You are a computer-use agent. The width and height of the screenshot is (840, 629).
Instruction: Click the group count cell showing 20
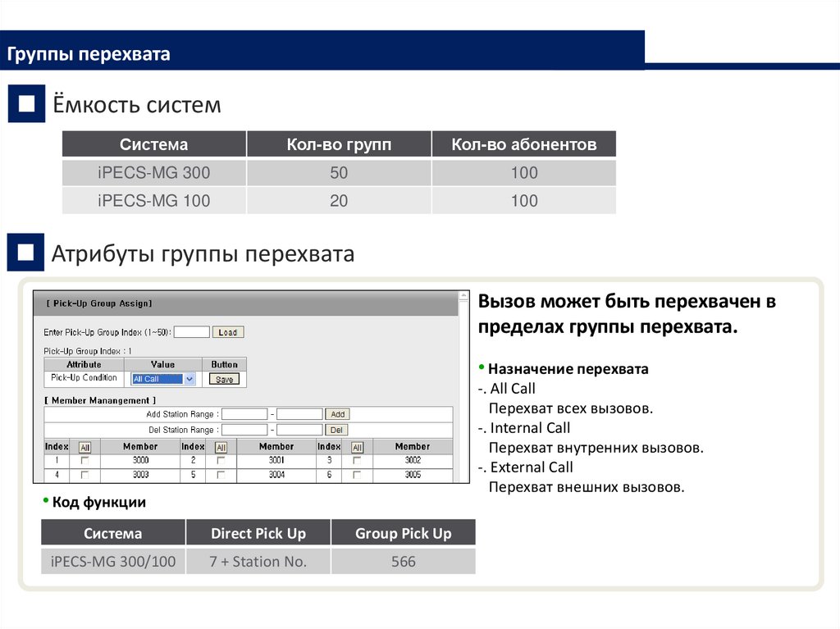[339, 200]
